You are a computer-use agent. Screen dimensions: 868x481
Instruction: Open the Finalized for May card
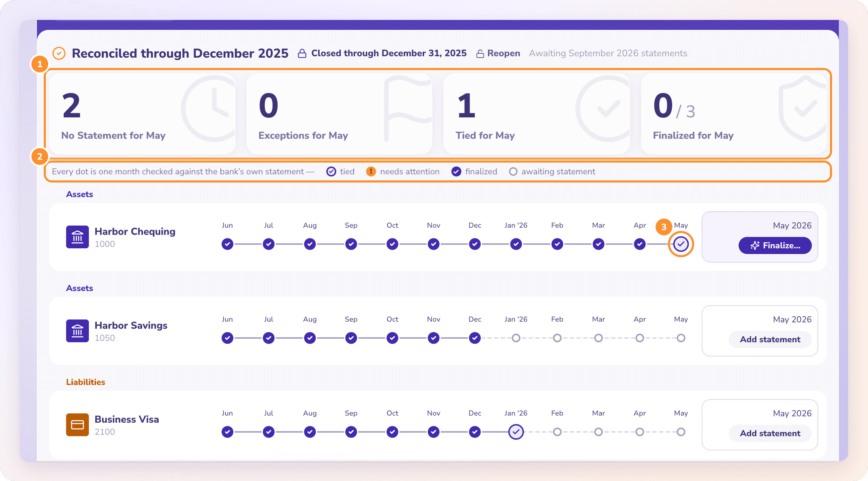click(x=734, y=114)
